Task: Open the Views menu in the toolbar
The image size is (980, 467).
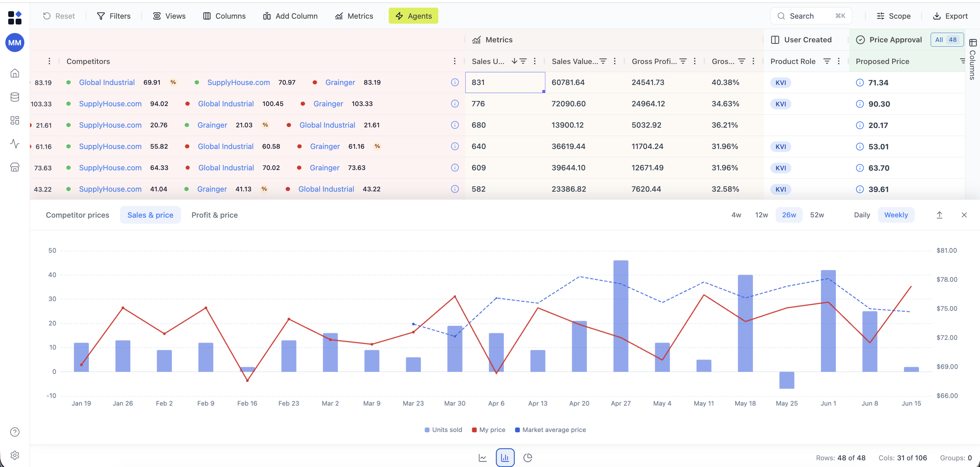Action: 169,16
